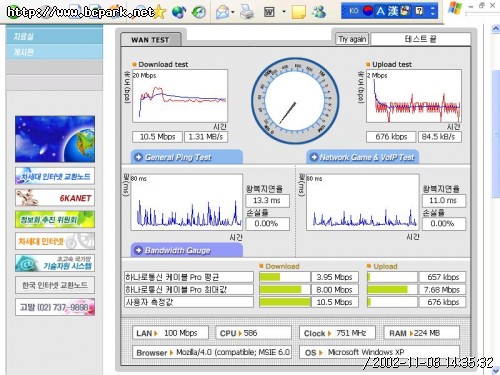Click the 7.68 Mbps upload value
This screenshot has width=500, height=375.
[x=442, y=289]
